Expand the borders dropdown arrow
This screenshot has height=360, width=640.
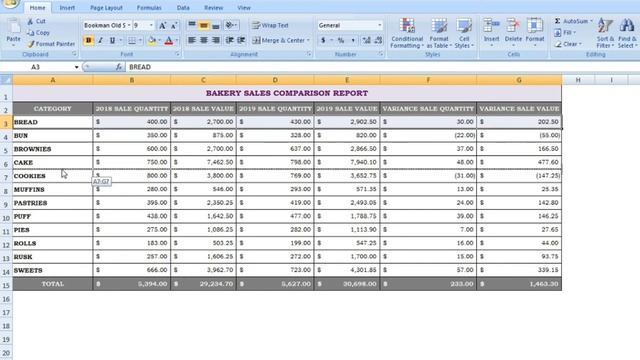point(140,40)
